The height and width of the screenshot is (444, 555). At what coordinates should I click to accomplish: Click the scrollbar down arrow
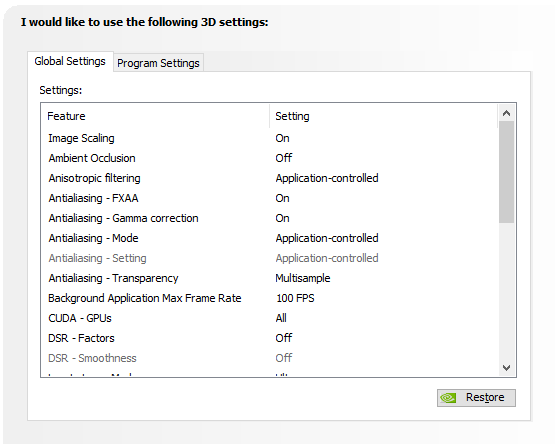(507, 368)
